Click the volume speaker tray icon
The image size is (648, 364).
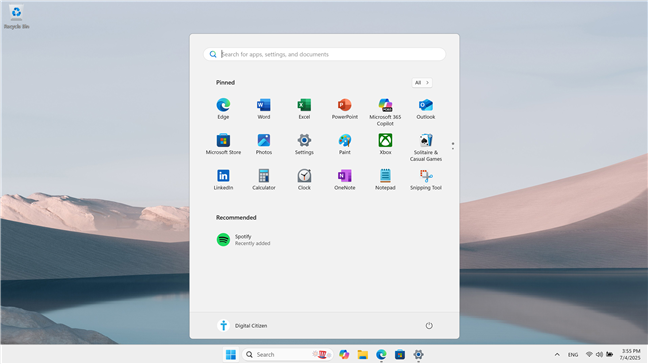tap(599, 354)
